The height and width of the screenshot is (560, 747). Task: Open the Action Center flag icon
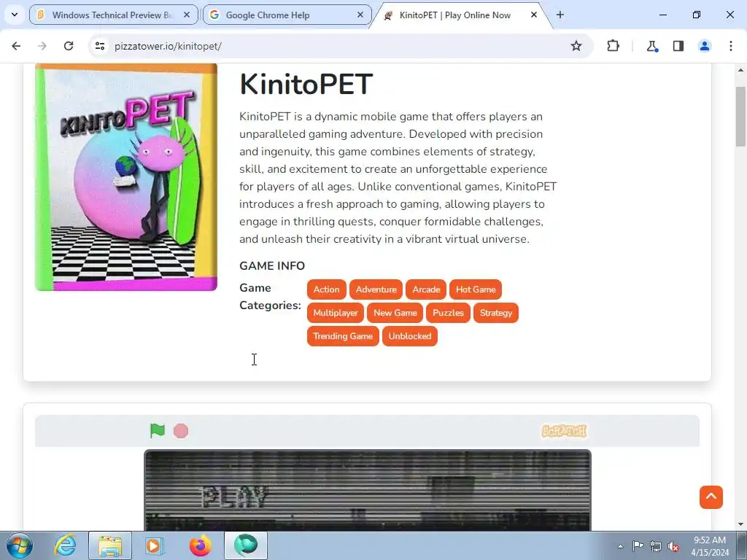[638, 546]
